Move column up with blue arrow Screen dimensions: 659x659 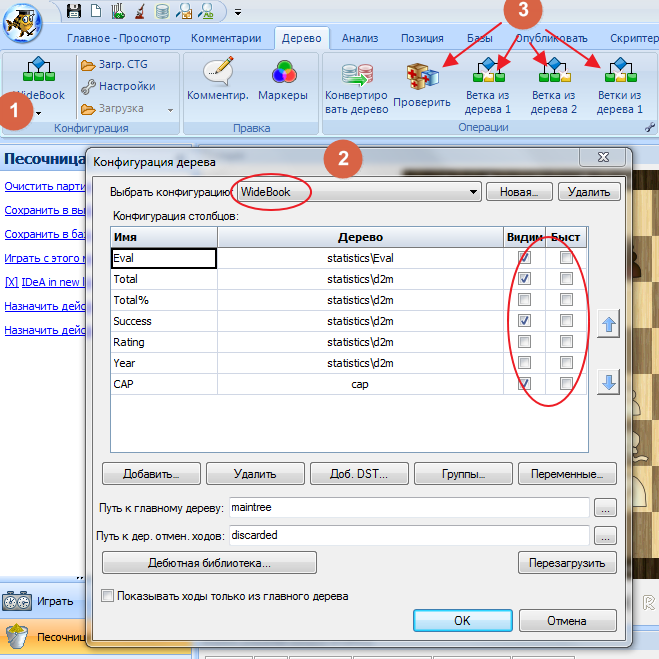coord(609,324)
